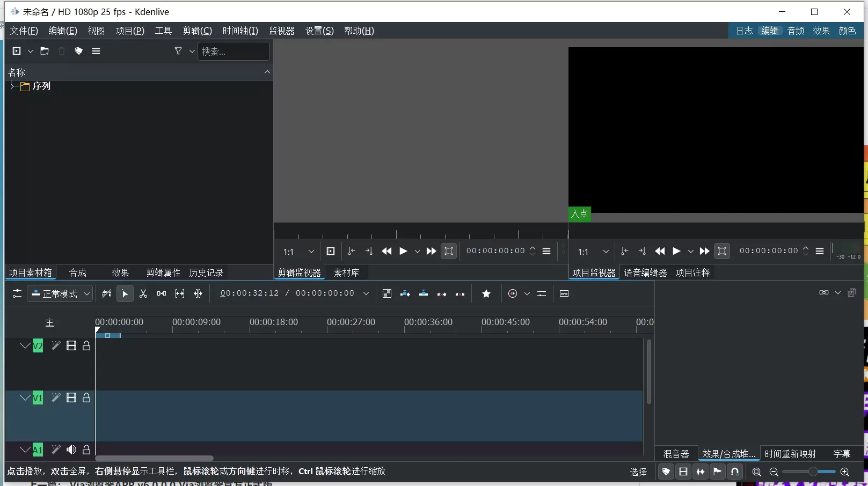
Task: Click the 主 master track button
Action: [49, 323]
